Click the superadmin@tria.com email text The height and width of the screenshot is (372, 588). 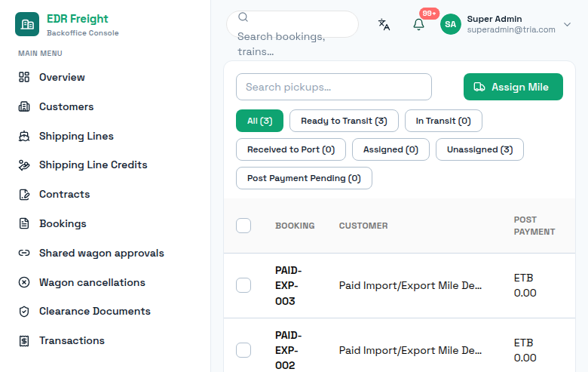pyautogui.click(x=511, y=29)
